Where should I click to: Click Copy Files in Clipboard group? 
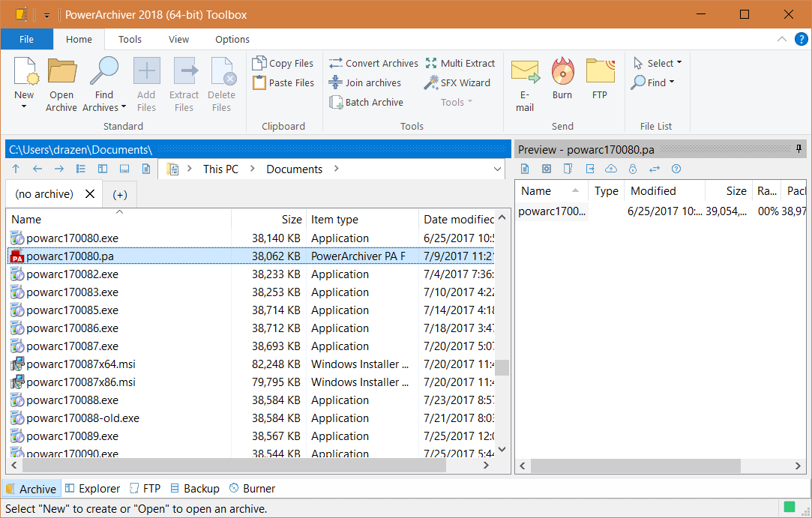pos(283,63)
